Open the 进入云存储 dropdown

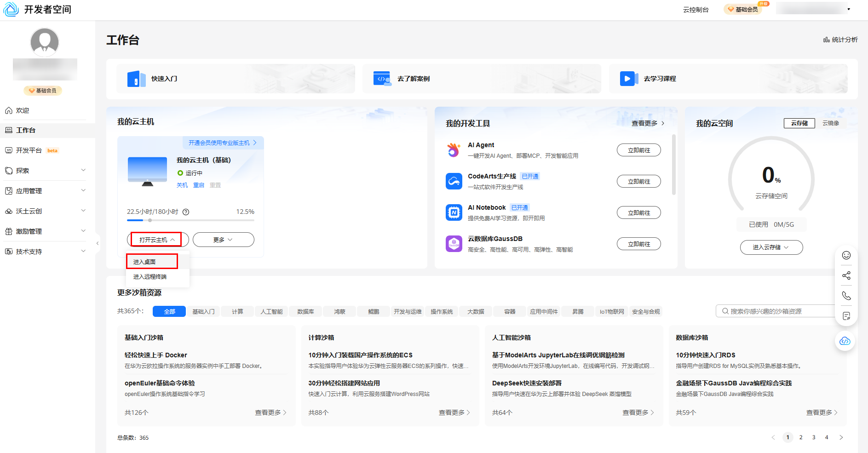point(771,247)
